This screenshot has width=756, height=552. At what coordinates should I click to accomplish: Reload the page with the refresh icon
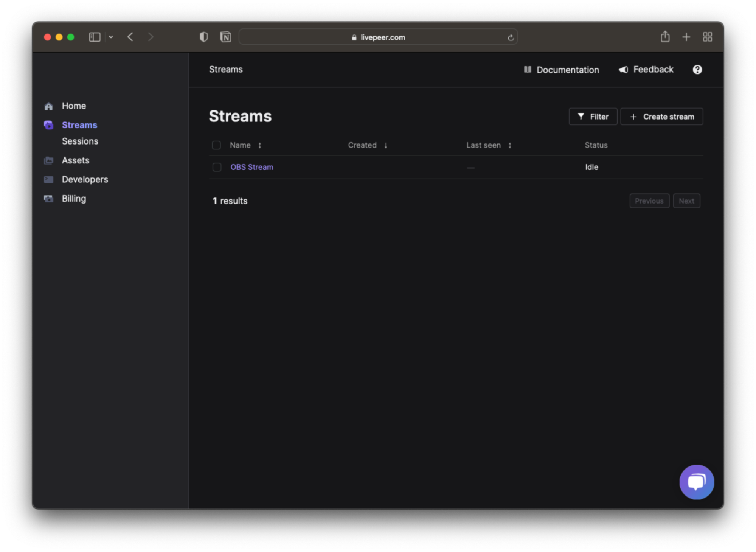(x=510, y=37)
